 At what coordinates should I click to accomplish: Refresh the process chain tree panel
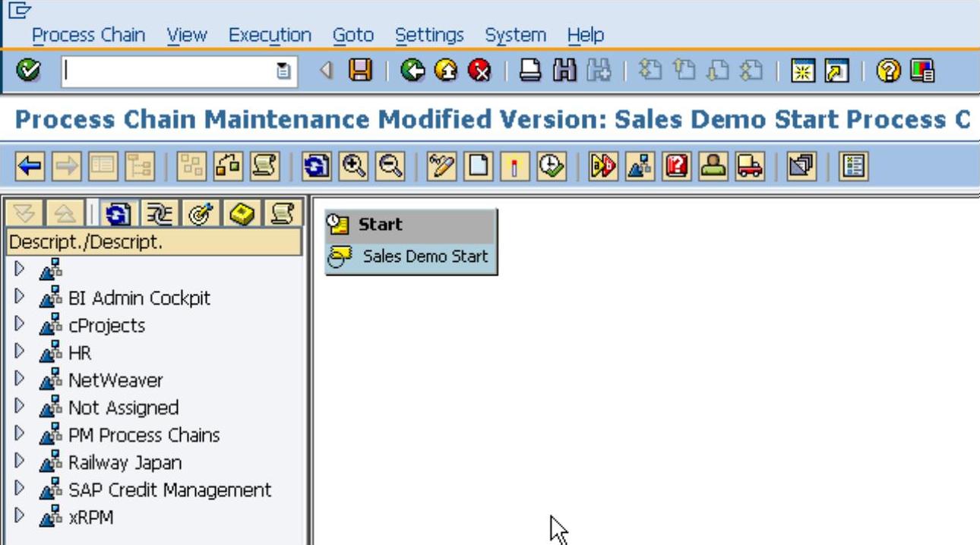point(115,214)
